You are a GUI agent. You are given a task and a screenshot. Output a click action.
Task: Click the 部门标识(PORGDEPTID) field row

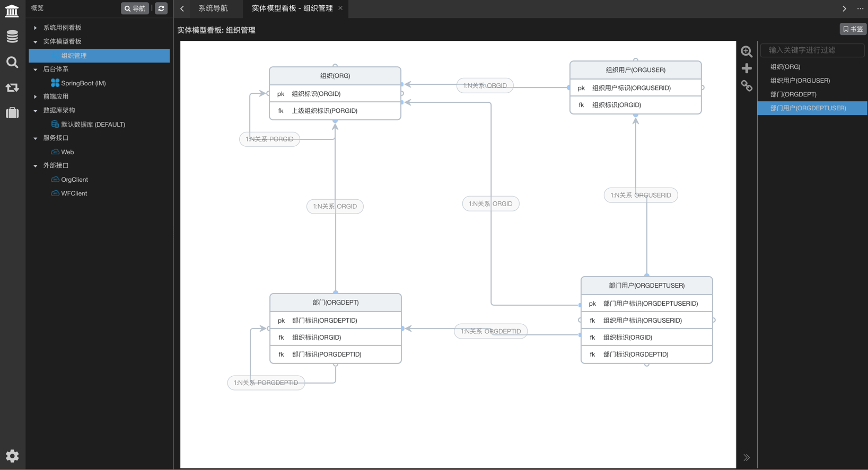pos(336,354)
